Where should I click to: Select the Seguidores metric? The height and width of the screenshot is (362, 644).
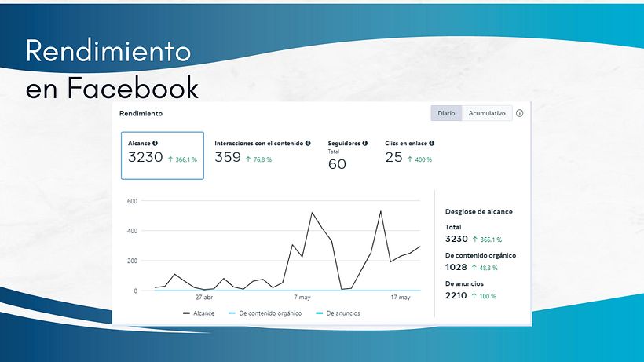(347, 155)
